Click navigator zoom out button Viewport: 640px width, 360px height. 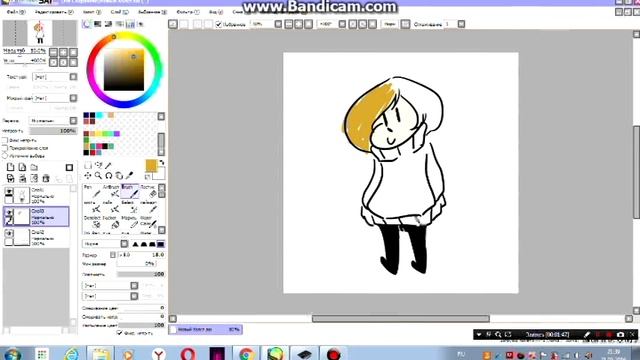pyautogui.click(x=53, y=52)
